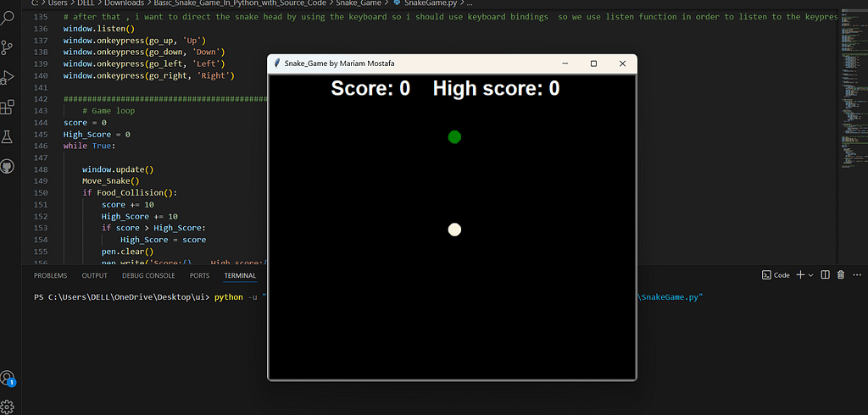
Task: Click the 'if score > High_Score:' line
Action: [153, 228]
